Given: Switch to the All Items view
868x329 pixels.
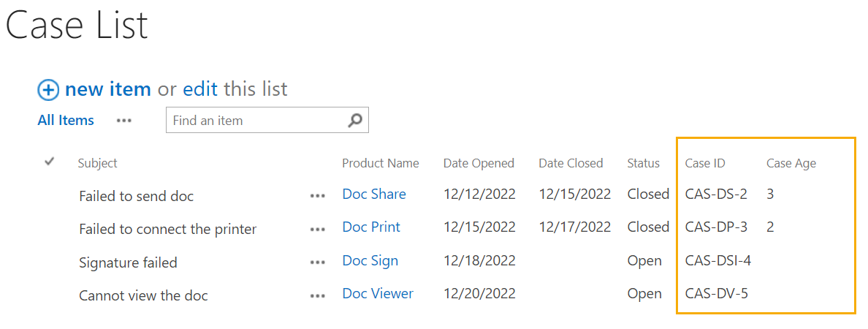Looking at the screenshot, I should [x=66, y=120].
